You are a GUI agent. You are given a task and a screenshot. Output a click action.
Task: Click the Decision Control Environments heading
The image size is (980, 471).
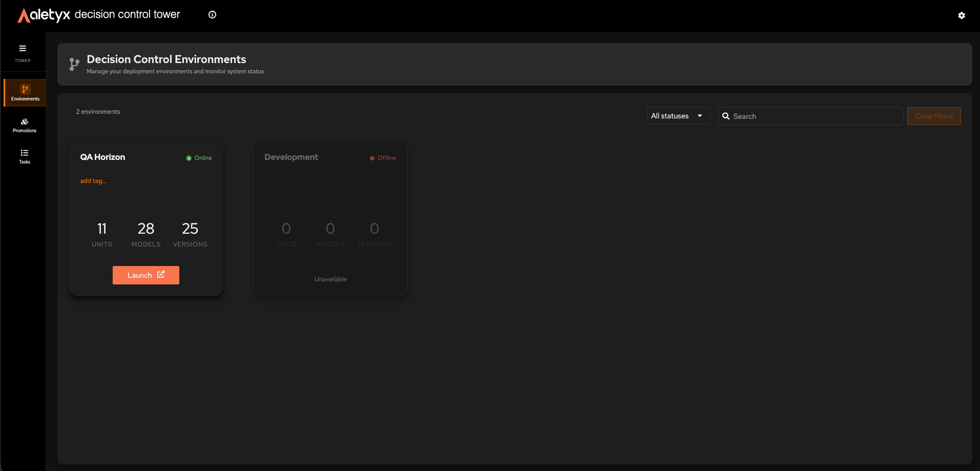coord(166,59)
